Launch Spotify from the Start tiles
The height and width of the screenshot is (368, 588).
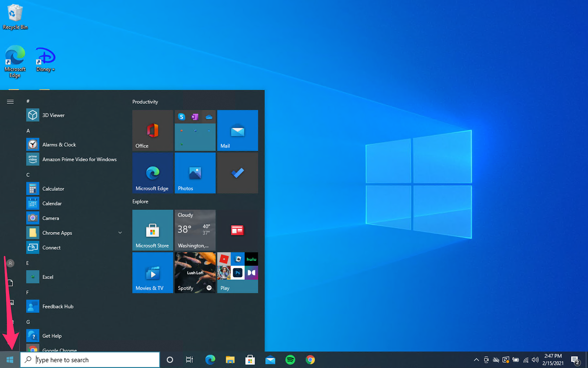(x=195, y=273)
